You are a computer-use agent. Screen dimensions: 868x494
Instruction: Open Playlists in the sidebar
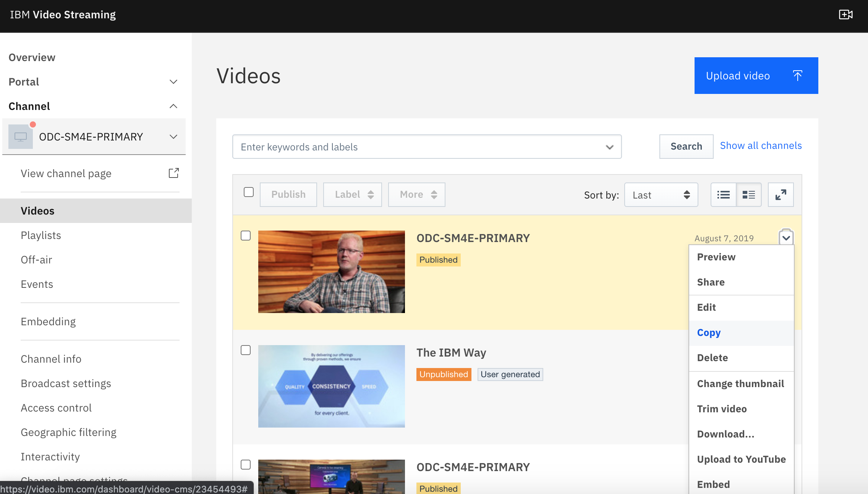[41, 235]
